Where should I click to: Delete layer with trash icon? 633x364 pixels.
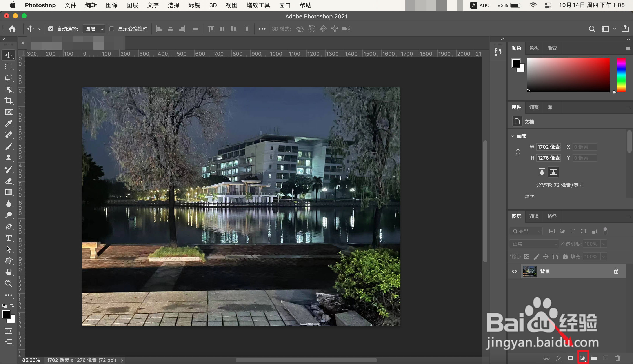618,358
